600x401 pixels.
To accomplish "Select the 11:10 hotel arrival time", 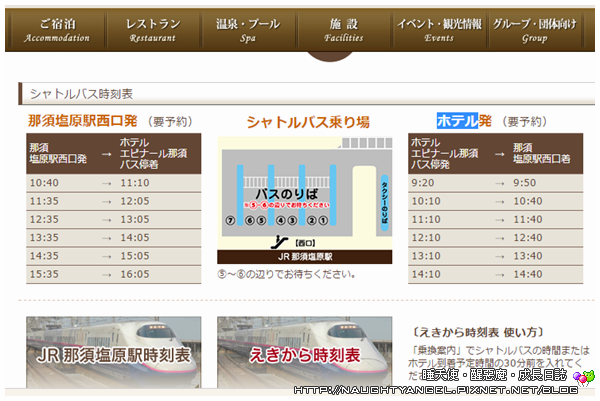I will (135, 183).
